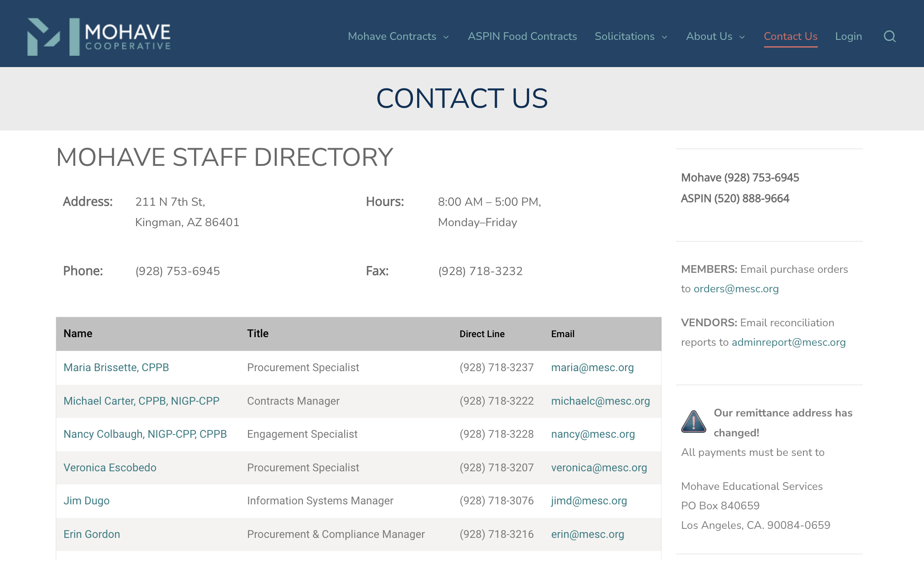Go to the Contact Us page
924x561 pixels.
pos(790,36)
